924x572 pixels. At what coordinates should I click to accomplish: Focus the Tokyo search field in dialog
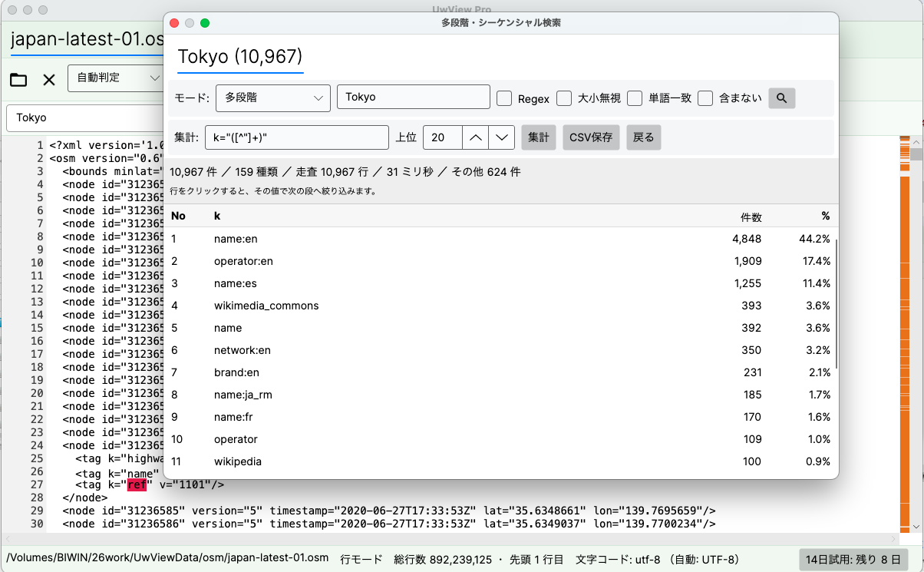tap(414, 98)
